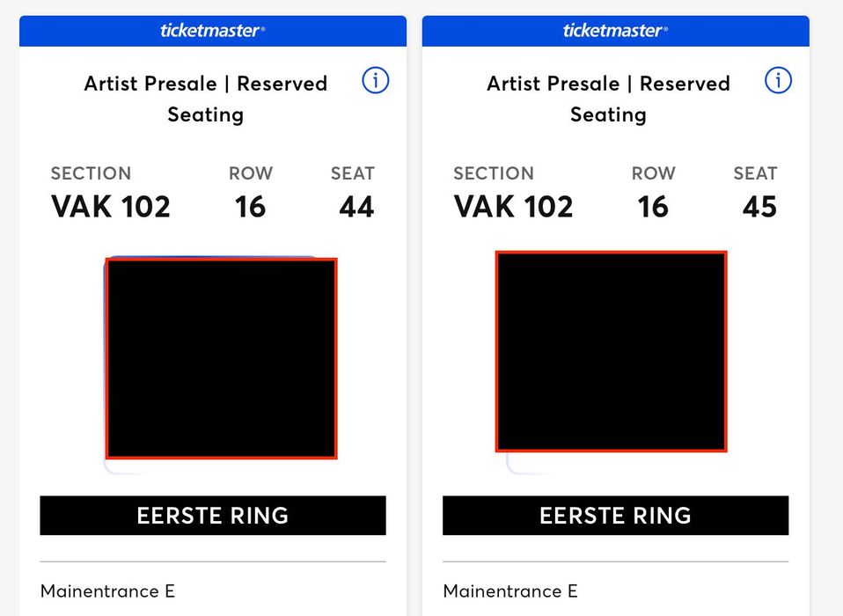This screenshot has width=843, height=616.
Task: Tap the barcode area of seat 44 ticket
Action: (221, 358)
